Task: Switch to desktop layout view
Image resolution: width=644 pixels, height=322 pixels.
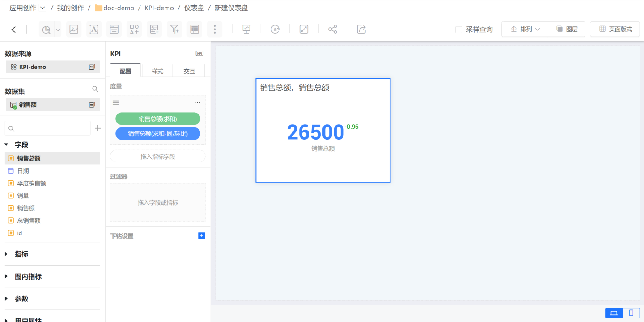Action: [x=614, y=313]
